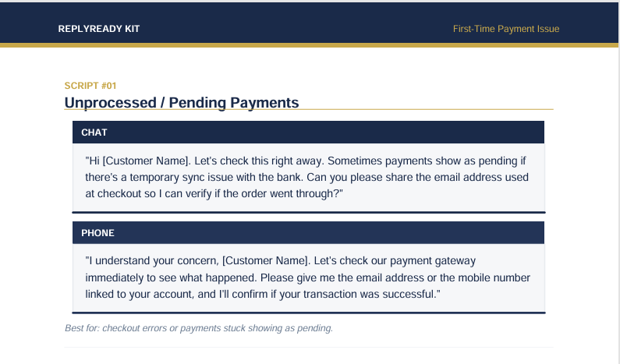The height and width of the screenshot is (364, 620).
Task: Click the REPLYREADY KIT header title
Action: point(99,29)
